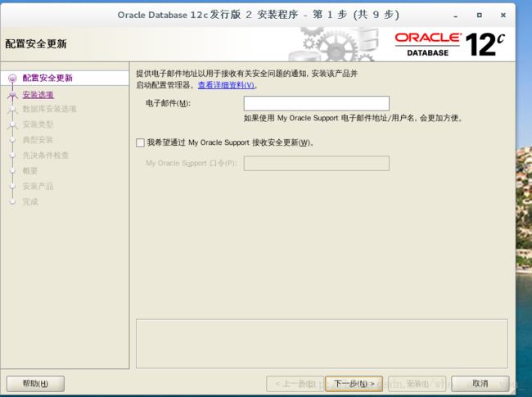
Task: Enable 我希望通过 My Oracle Support 接收安全更新 checkbox
Action: coord(140,142)
